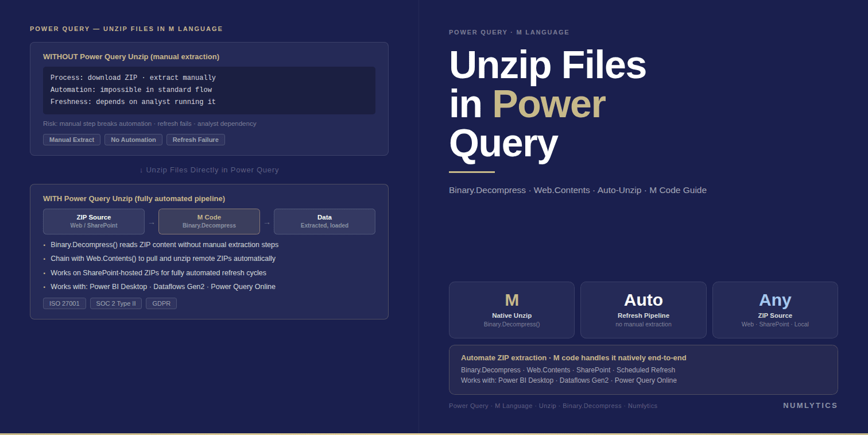Click 'Binary.Decompress · Web.Contents · SharePoint · Scheduled Refresh'

(568, 370)
